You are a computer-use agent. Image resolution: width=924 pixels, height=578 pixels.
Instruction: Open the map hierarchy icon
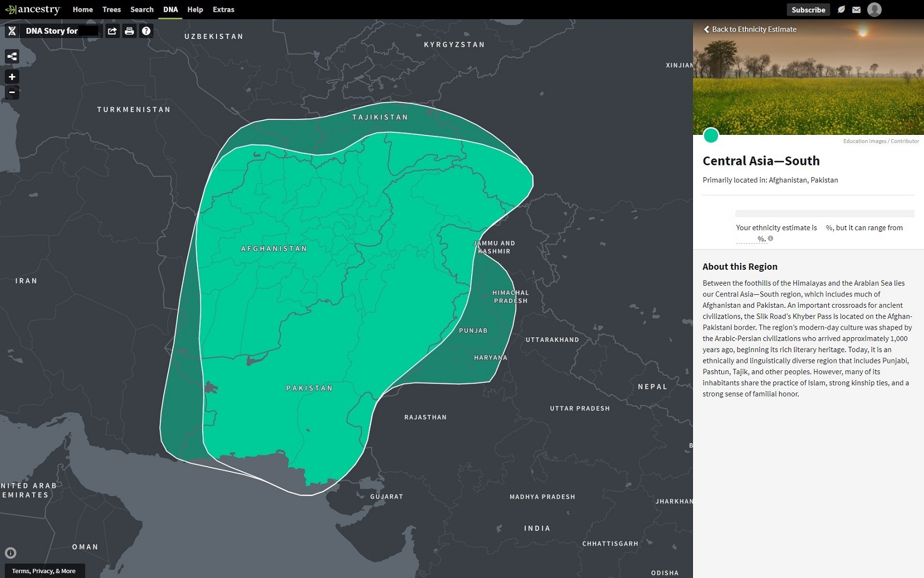(12, 56)
